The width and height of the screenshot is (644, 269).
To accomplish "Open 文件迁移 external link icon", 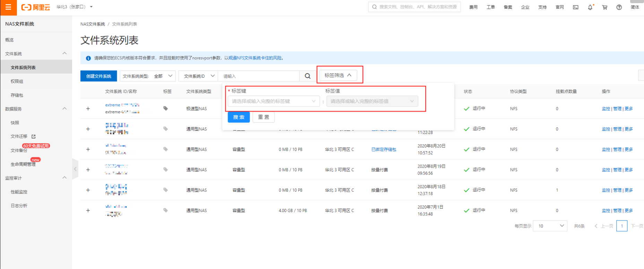I will (x=34, y=136).
